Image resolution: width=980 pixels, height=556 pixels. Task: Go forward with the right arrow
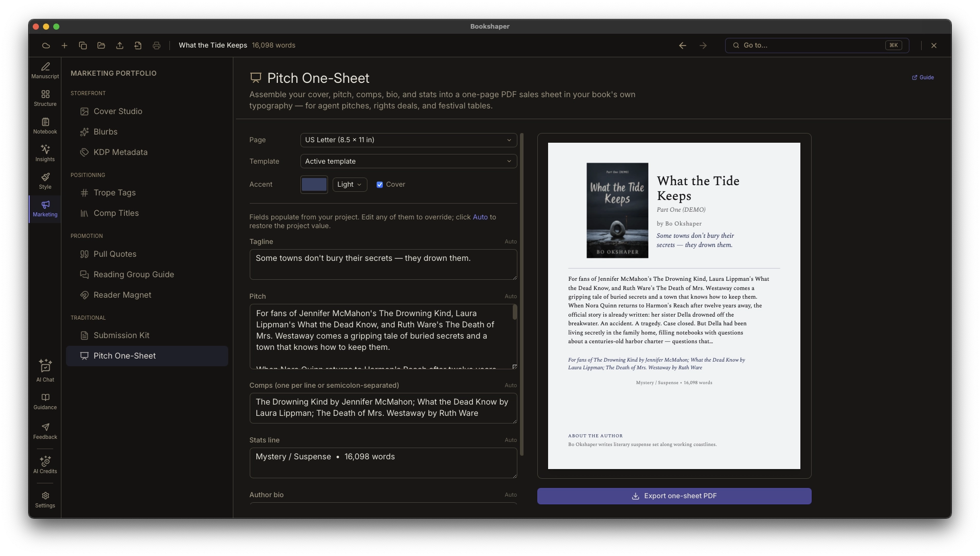pyautogui.click(x=703, y=46)
